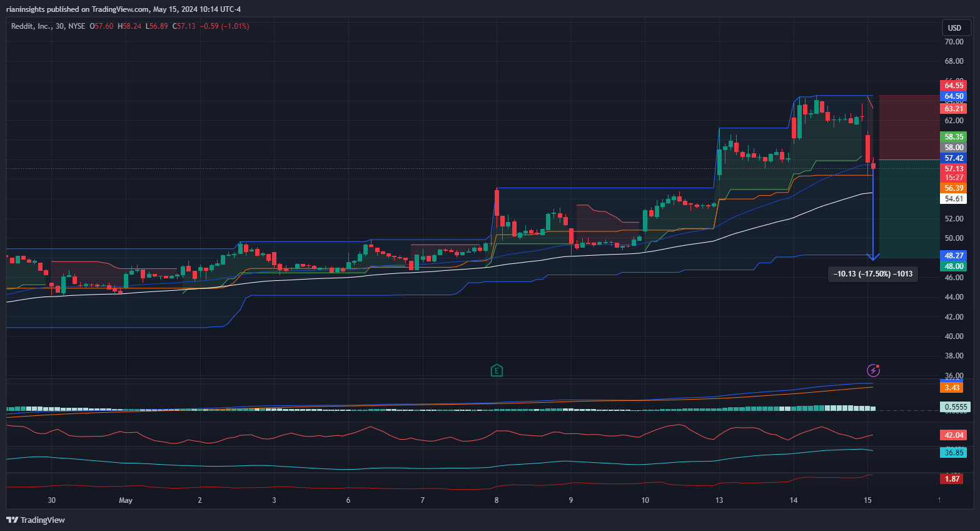Click the rianinsights published header text
Viewport: 980px width, 531px height.
[x=123, y=9]
